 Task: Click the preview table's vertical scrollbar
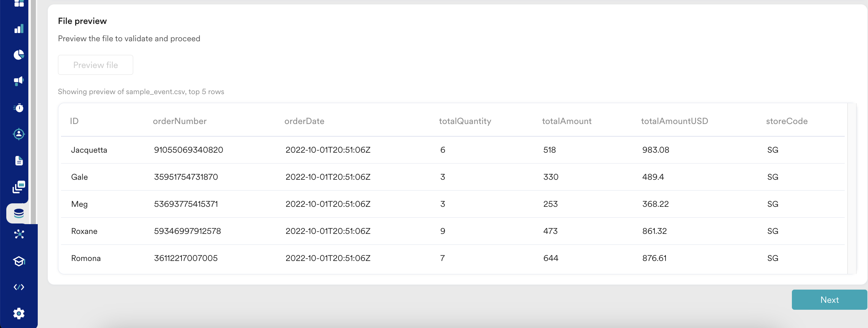pyautogui.click(x=852, y=189)
